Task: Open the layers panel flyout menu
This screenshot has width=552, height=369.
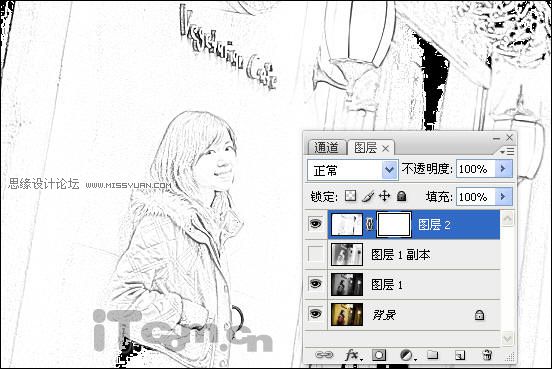Action: click(507, 152)
